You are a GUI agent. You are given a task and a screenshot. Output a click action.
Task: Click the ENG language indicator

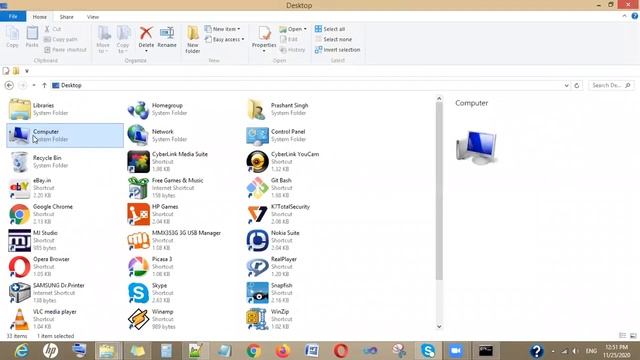[591, 351]
